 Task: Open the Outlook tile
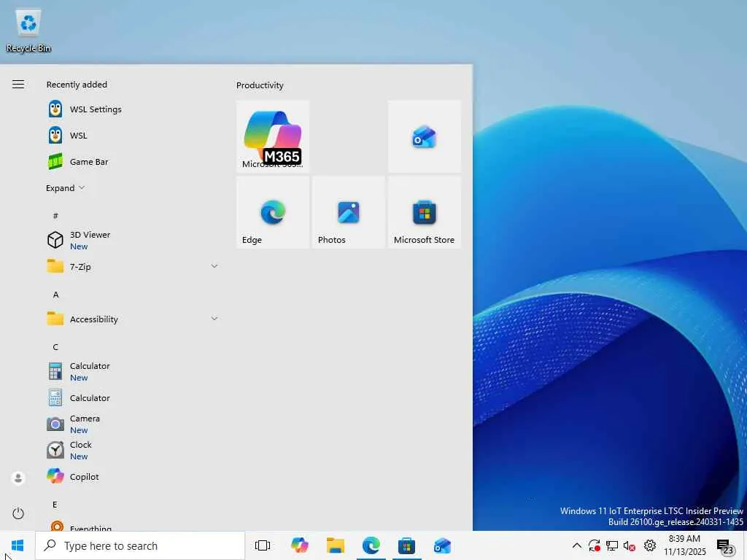[424, 136]
